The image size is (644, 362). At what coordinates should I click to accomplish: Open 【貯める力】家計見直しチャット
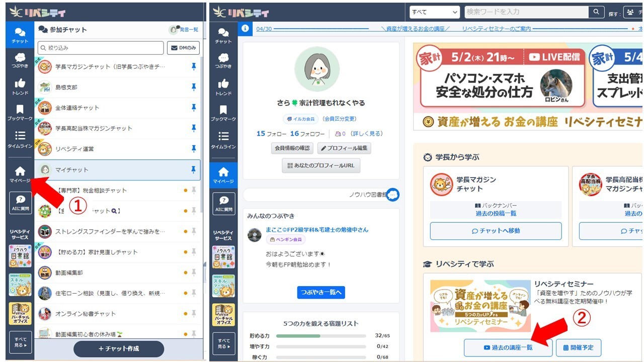tap(118, 252)
